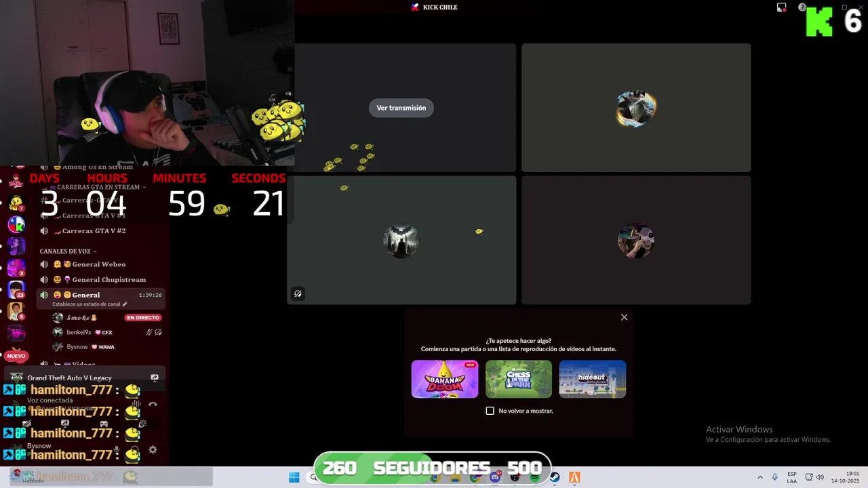The image size is (868, 488).
Task: Open Discord user settings gear
Action: (153, 449)
